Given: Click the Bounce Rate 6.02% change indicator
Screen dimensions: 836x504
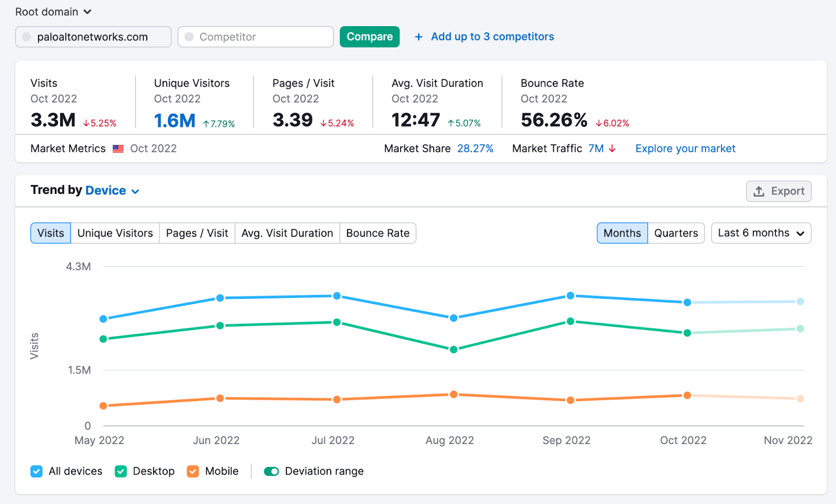Looking at the screenshot, I should [612, 123].
